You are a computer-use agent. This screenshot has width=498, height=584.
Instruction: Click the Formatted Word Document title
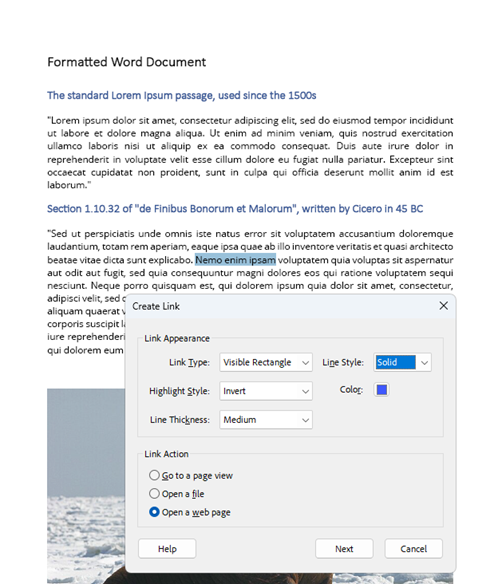127,62
